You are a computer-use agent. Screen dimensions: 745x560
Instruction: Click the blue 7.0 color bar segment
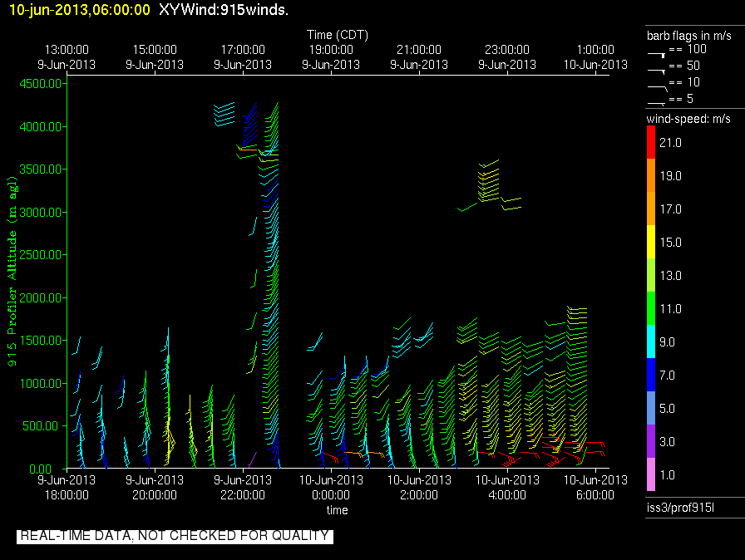tap(651, 375)
